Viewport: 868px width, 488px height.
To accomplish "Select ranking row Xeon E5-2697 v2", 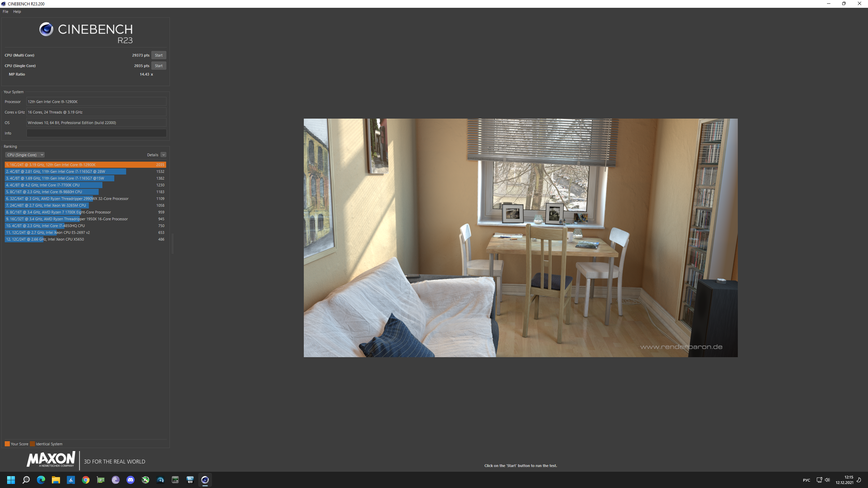I will 85,232.
